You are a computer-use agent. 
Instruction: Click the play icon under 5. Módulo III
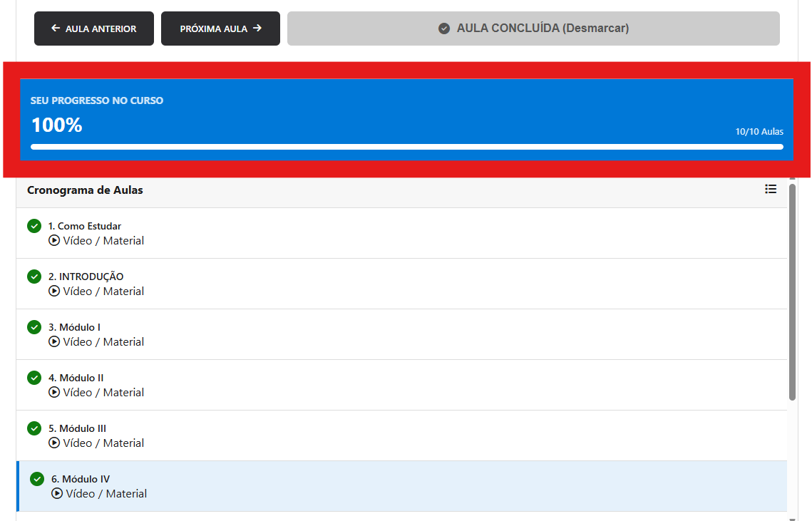(54, 443)
